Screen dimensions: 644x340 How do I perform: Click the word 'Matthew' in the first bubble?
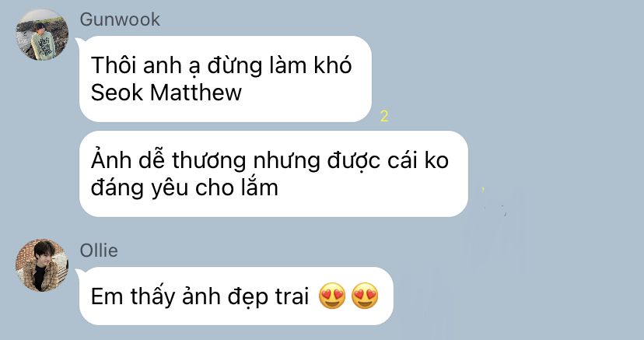point(196,92)
